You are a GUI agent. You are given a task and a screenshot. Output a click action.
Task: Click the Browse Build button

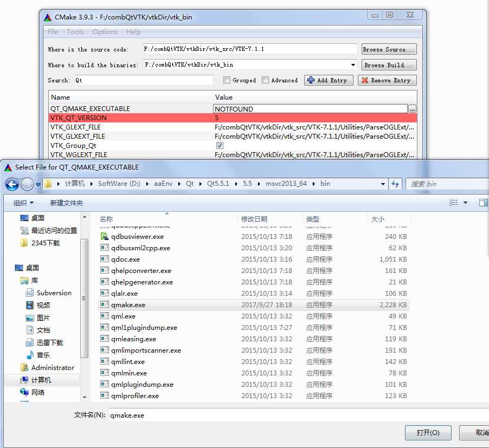pos(389,65)
